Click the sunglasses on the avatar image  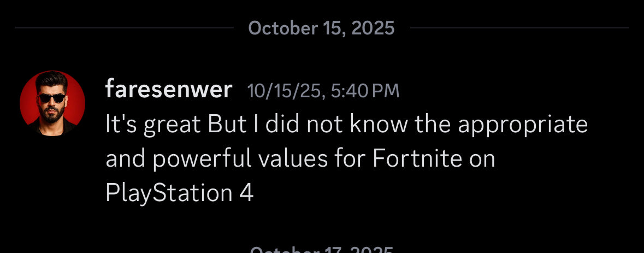52,98
